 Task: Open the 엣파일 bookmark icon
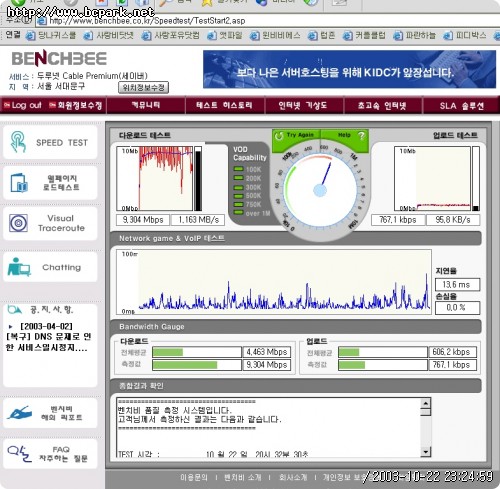click(x=212, y=35)
